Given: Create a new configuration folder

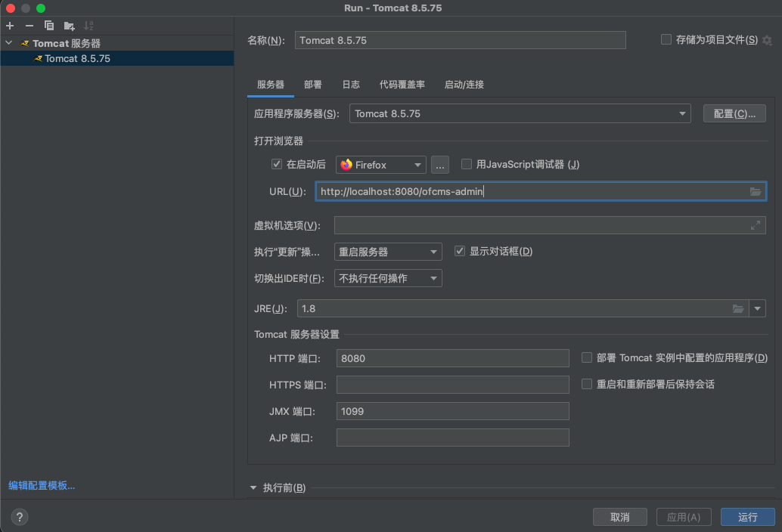Looking at the screenshot, I should pyautogui.click(x=69, y=26).
